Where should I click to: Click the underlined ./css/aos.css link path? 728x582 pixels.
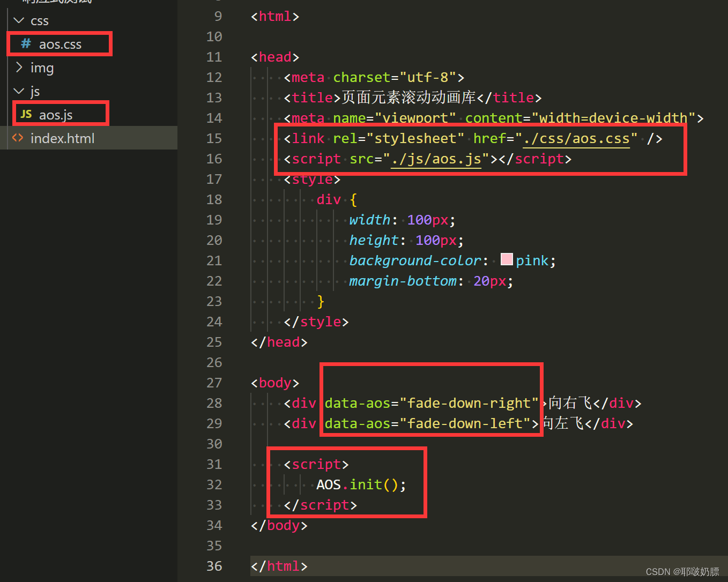click(576, 138)
